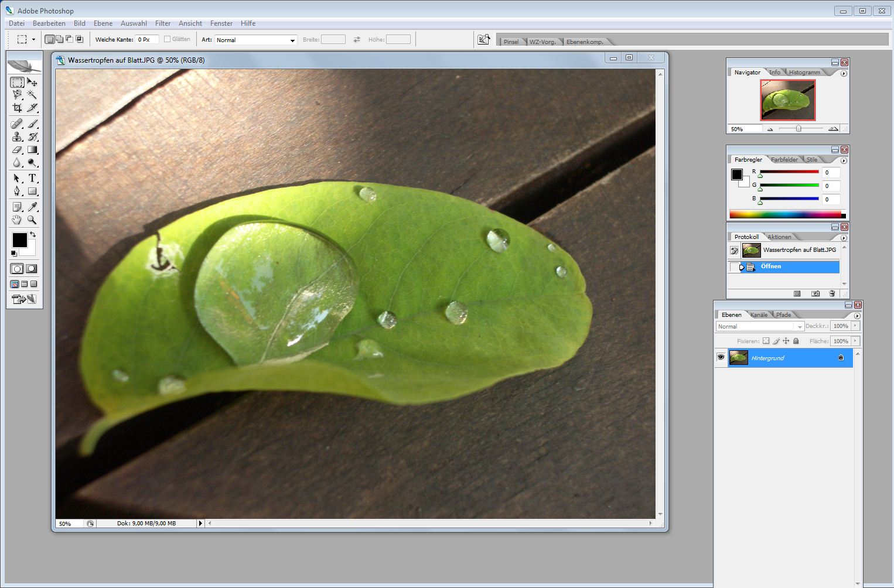Open the Ebenen panel flyout menu arrow
Viewport: 894px width, 588px height.
(x=858, y=314)
